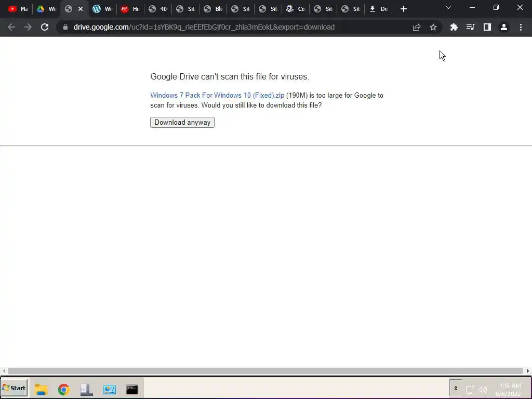Close the current active tab

[x=81, y=9]
